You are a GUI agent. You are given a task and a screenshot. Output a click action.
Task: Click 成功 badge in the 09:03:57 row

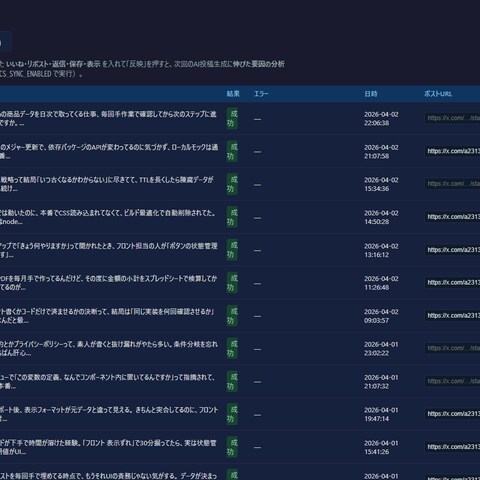tap(232, 316)
